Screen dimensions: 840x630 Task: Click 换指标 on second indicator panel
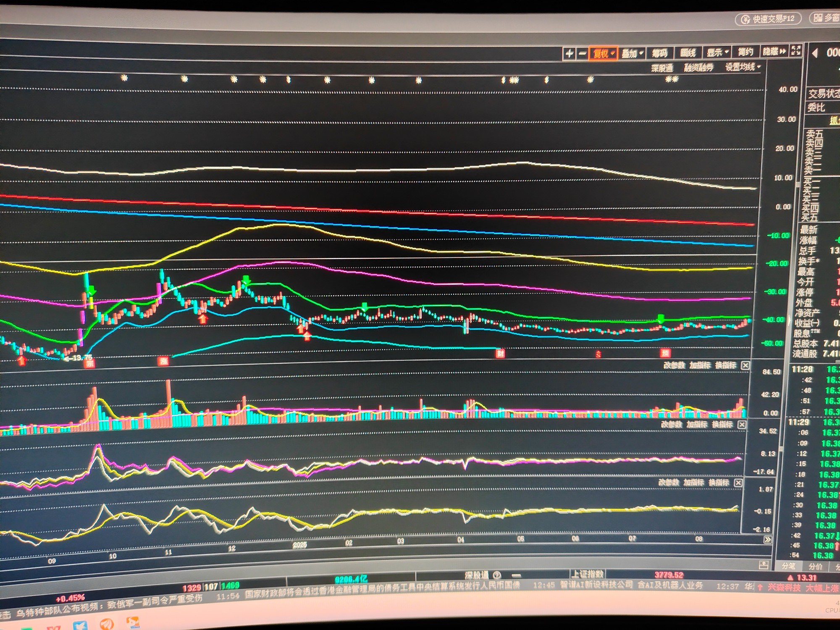pyautogui.click(x=722, y=425)
